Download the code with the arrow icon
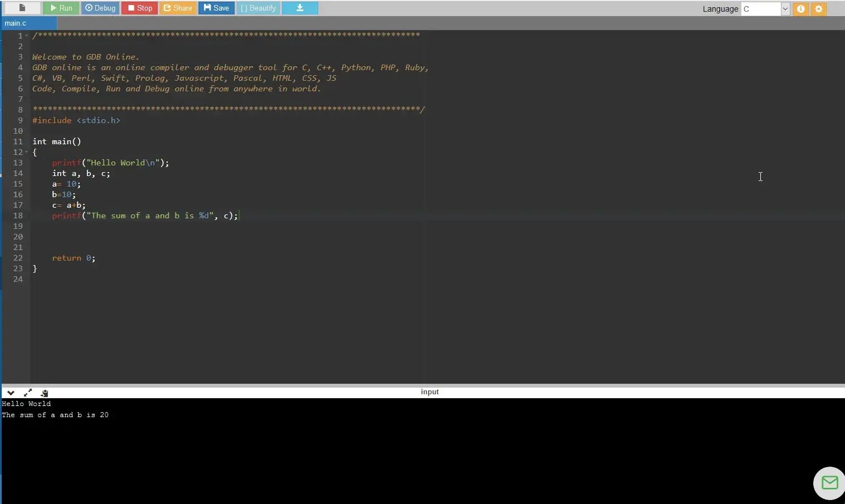This screenshot has height=504, width=845. point(300,8)
